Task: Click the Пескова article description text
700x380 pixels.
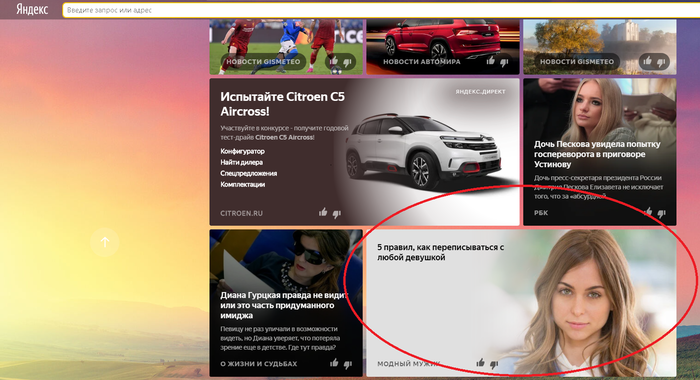Action: click(599, 187)
